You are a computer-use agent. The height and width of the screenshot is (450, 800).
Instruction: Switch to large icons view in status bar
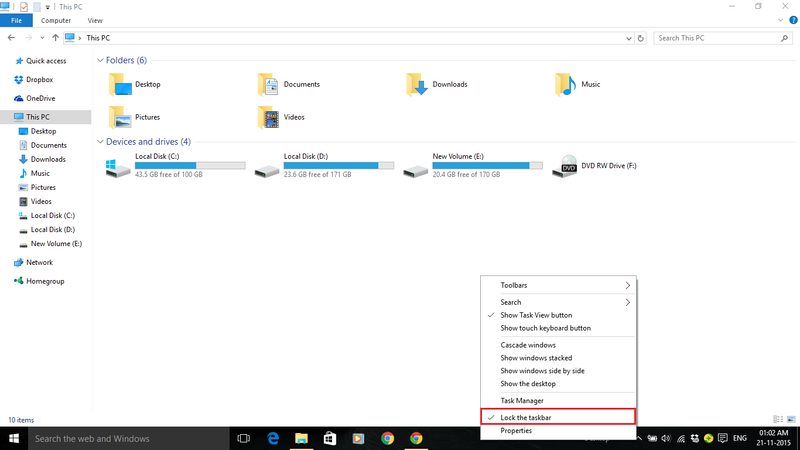tap(791, 419)
